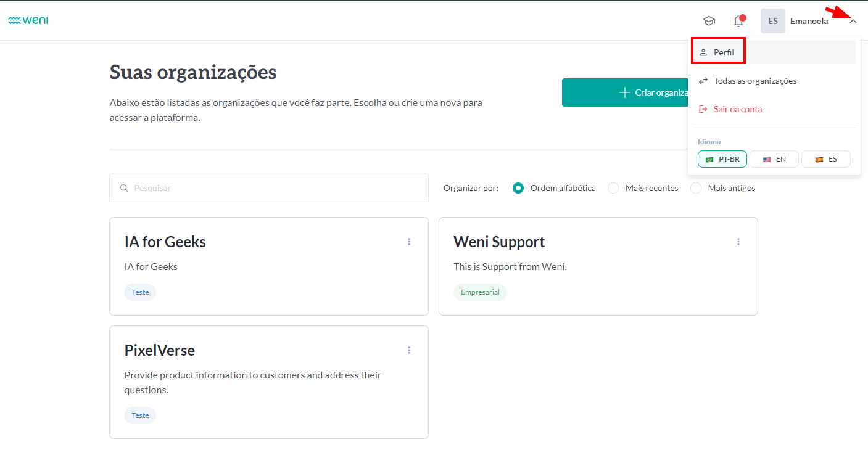Select Mais antigos sorting option
The height and width of the screenshot is (458, 868).
pyautogui.click(x=696, y=188)
